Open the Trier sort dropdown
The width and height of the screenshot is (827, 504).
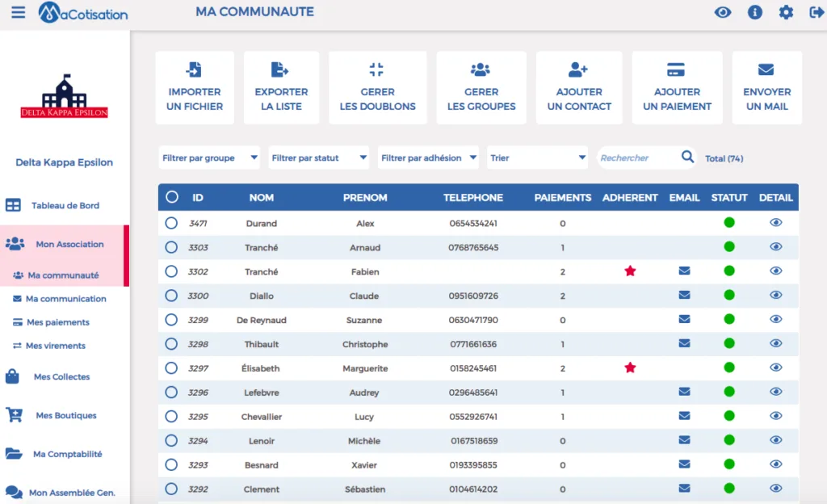537,157
